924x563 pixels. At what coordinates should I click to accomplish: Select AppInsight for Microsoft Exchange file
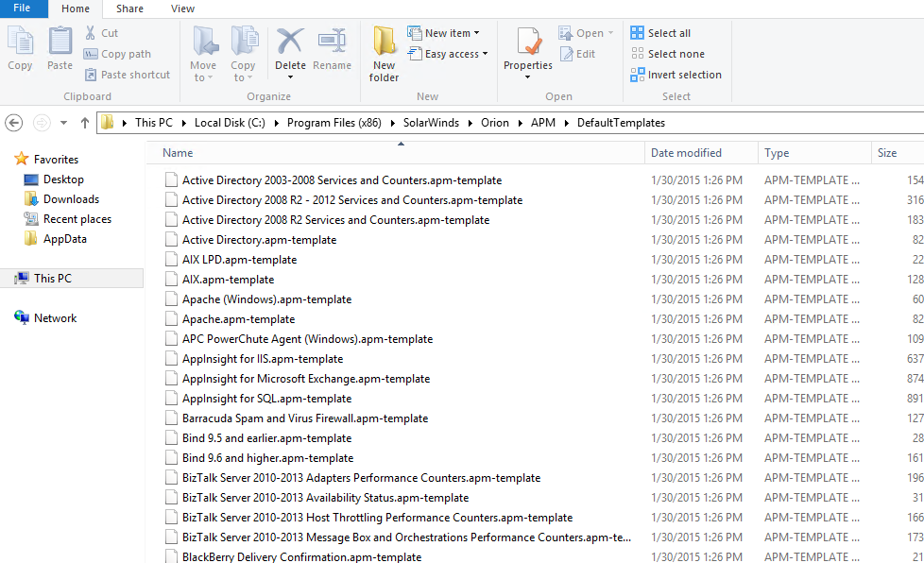(x=306, y=379)
